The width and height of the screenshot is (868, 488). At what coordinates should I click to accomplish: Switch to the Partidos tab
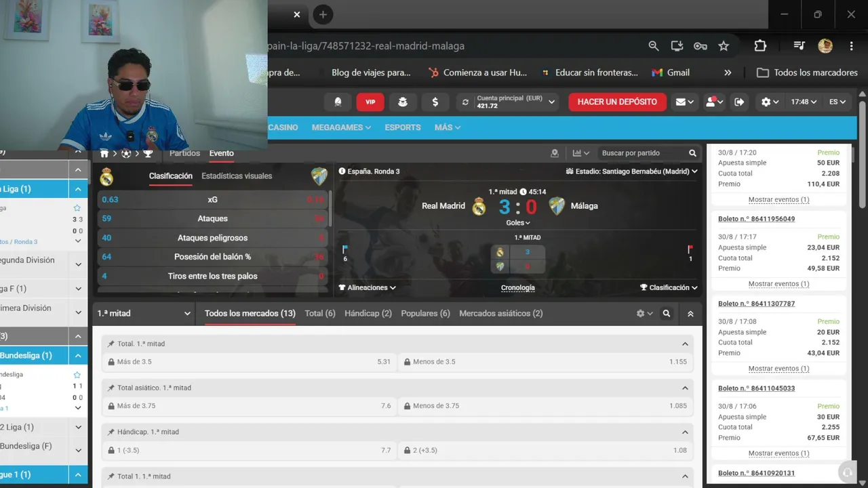184,153
